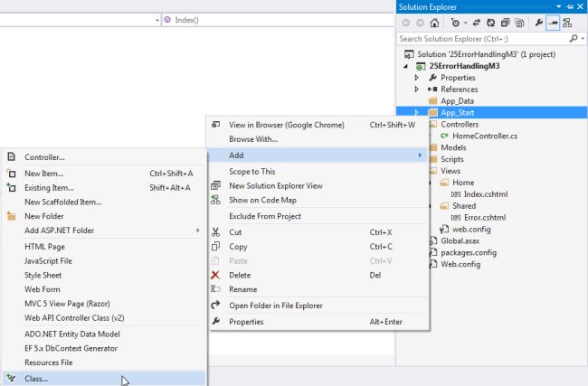Screen dimensions: 588x386
Task: Open the search options dropdown arrow
Action: (583, 39)
